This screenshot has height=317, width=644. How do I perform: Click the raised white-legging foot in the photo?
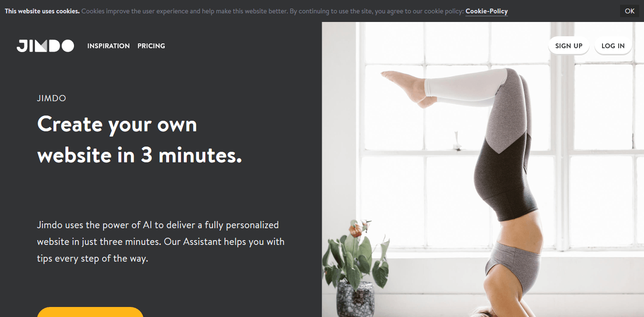click(x=404, y=87)
